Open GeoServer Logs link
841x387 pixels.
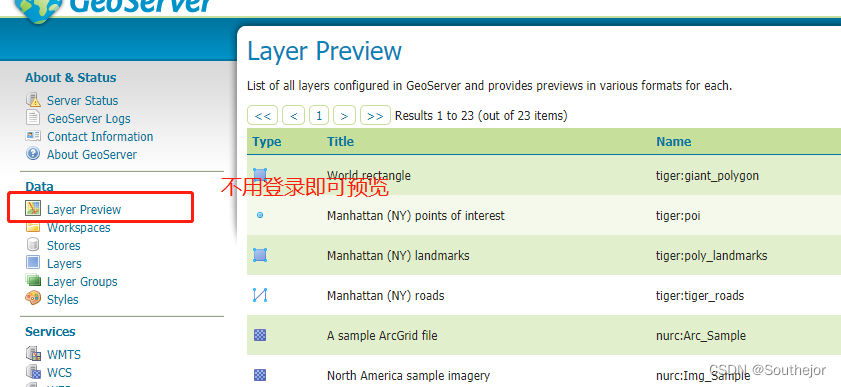(x=88, y=118)
